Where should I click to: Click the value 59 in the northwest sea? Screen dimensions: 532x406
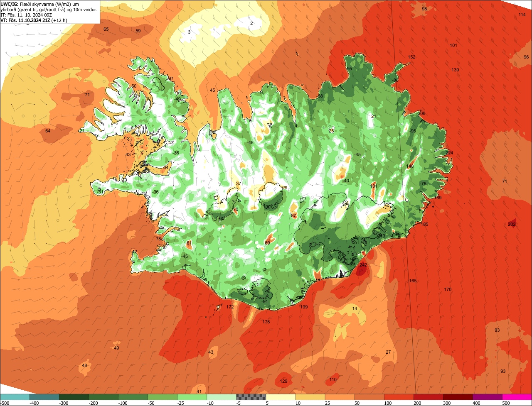click(x=138, y=31)
